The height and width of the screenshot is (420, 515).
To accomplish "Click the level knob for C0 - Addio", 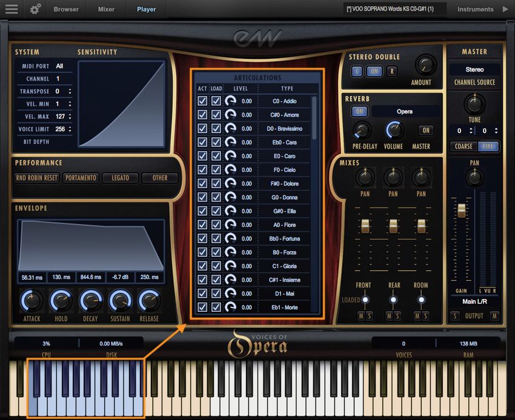I will [x=231, y=101].
